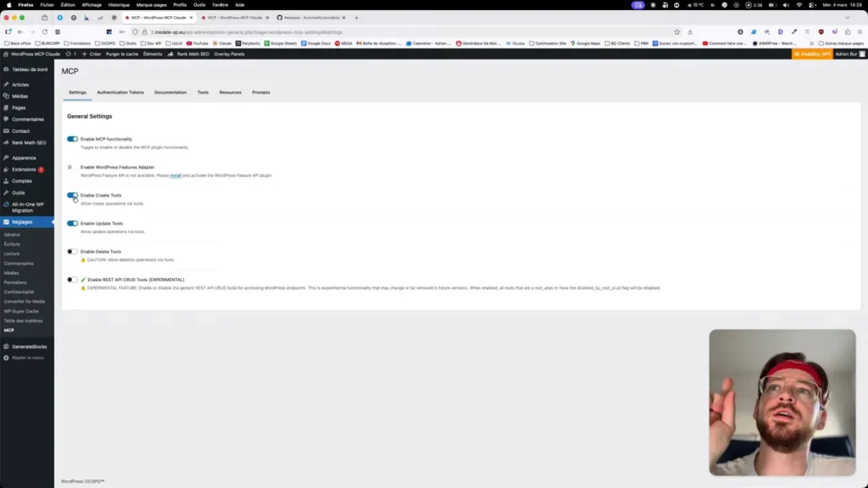Click the install link for Feature API
The width and height of the screenshot is (868, 488).
point(175,175)
